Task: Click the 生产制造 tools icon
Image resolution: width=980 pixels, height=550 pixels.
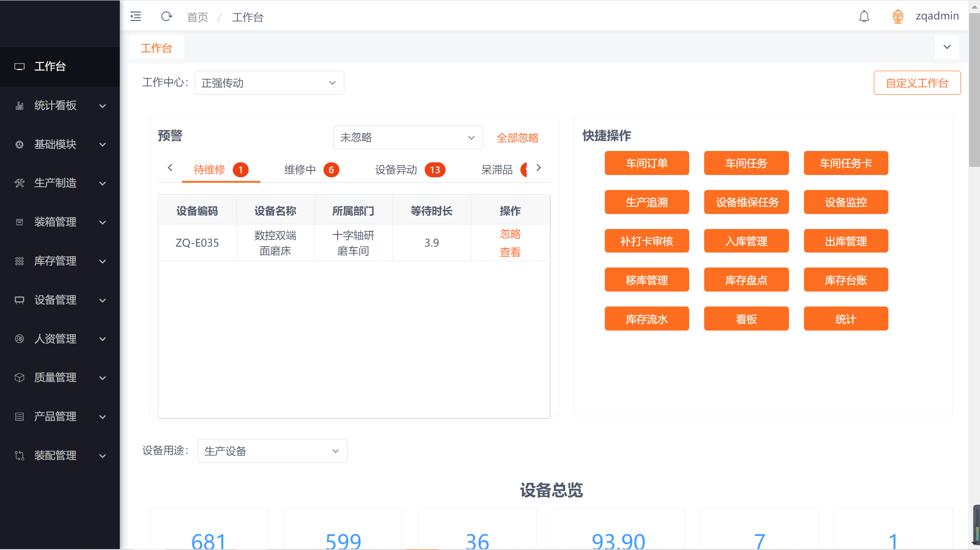Action: 20,183
